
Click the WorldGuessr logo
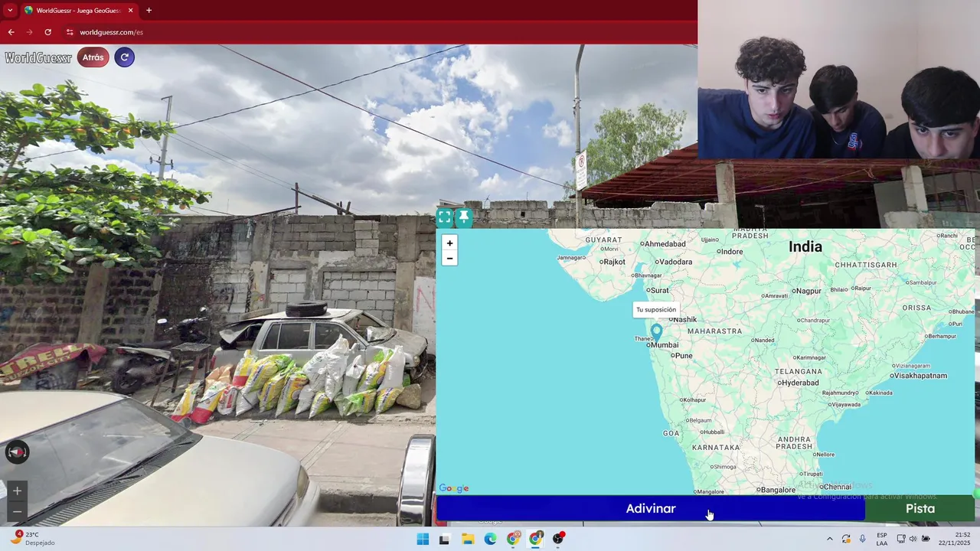click(x=38, y=57)
